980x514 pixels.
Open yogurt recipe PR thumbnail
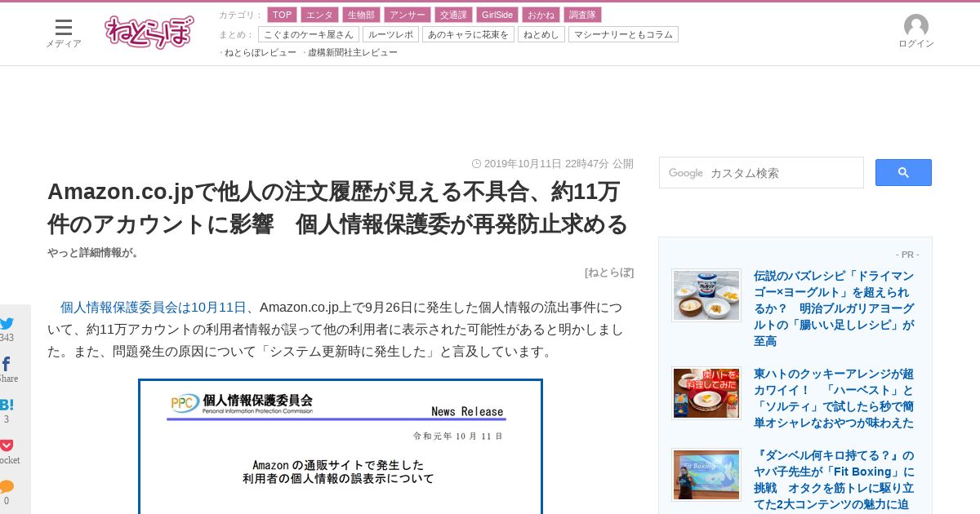(x=706, y=295)
